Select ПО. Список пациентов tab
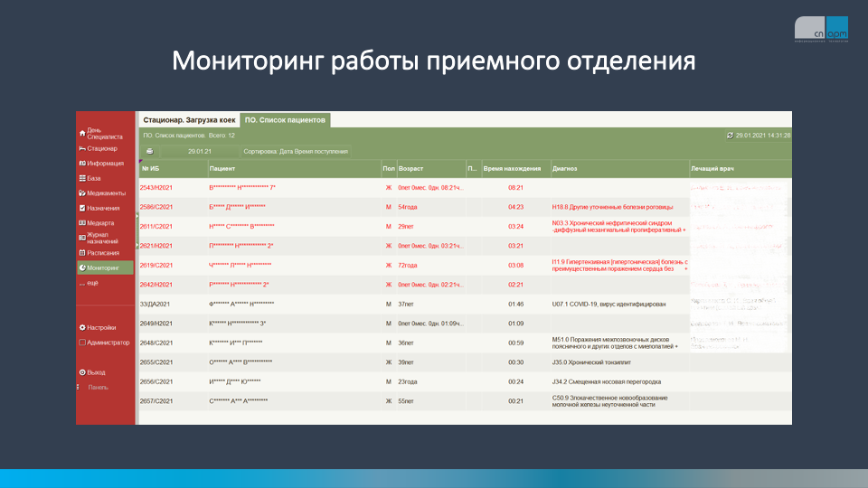868x488 pixels. point(285,120)
